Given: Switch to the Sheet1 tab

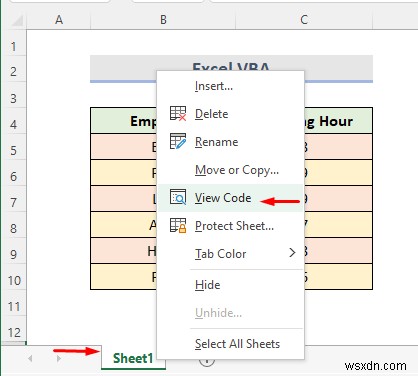Looking at the screenshot, I should tap(133, 358).
